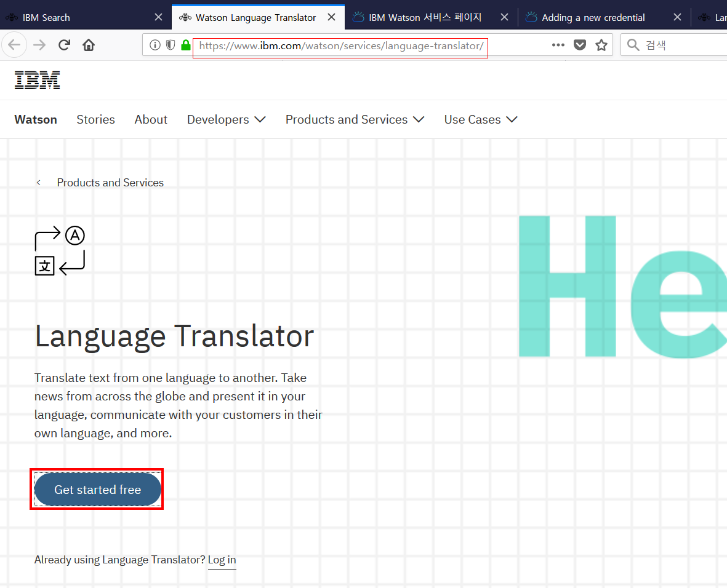
Task: Click the search magnifier icon
Action: click(633, 45)
